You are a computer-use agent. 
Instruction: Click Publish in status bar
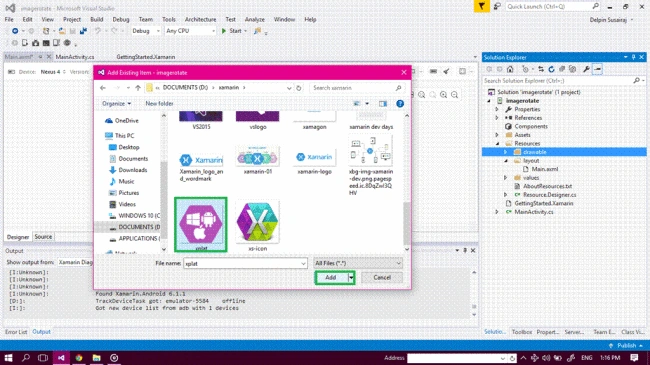coord(626,346)
